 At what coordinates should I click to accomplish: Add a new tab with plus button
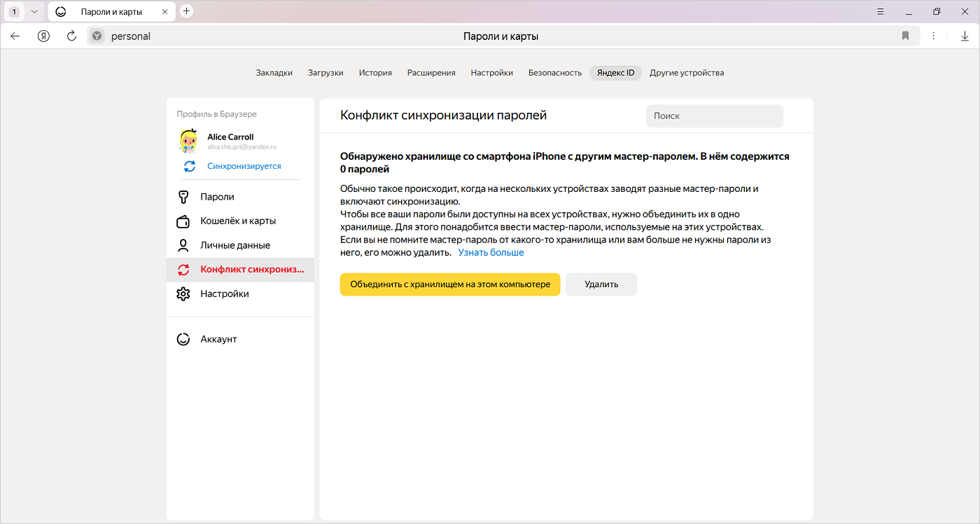[186, 11]
